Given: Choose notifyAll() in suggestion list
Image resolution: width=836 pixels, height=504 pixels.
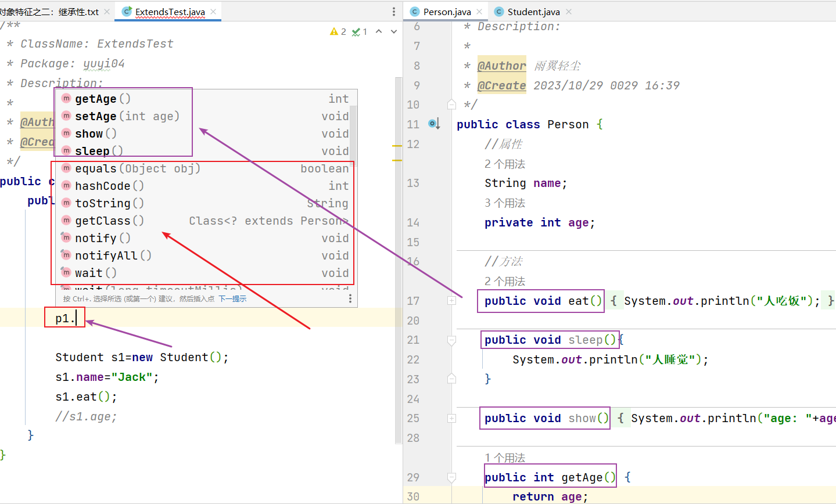Looking at the screenshot, I should [x=206, y=255].
